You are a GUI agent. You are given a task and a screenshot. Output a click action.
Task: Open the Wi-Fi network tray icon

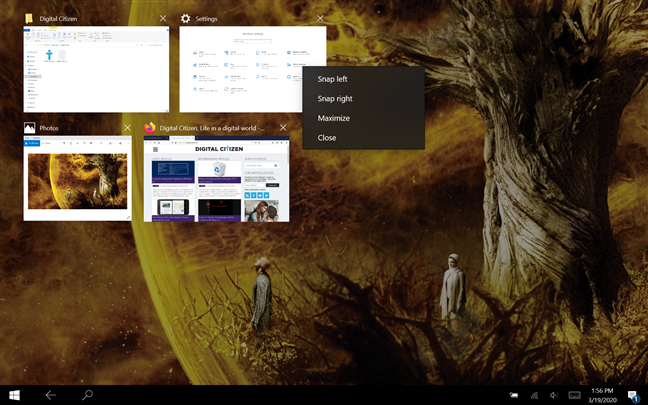pyautogui.click(x=534, y=395)
